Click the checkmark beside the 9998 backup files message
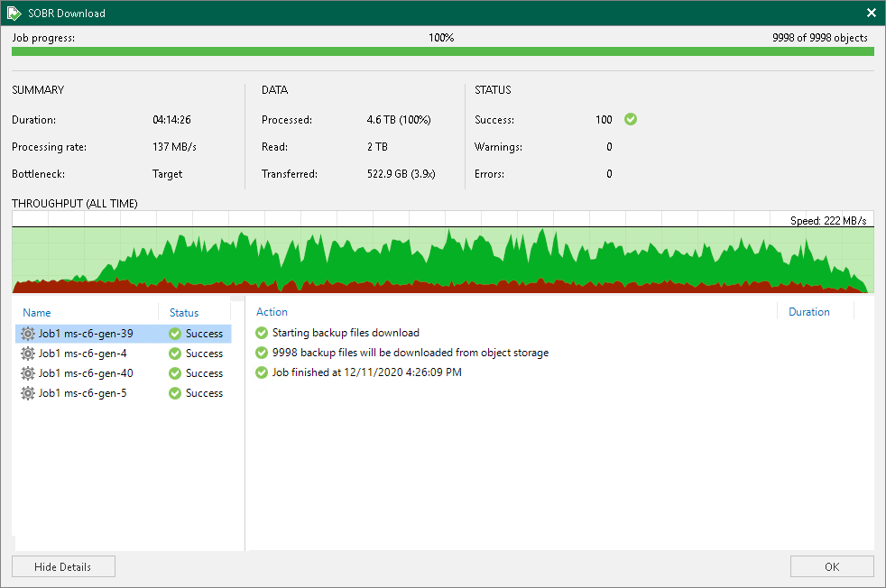 pos(262,353)
